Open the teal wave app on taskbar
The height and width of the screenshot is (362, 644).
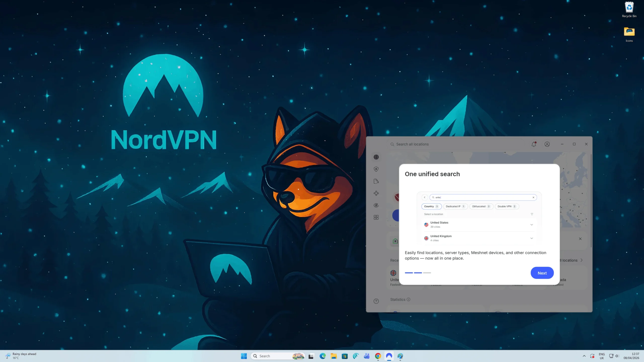(x=356, y=356)
